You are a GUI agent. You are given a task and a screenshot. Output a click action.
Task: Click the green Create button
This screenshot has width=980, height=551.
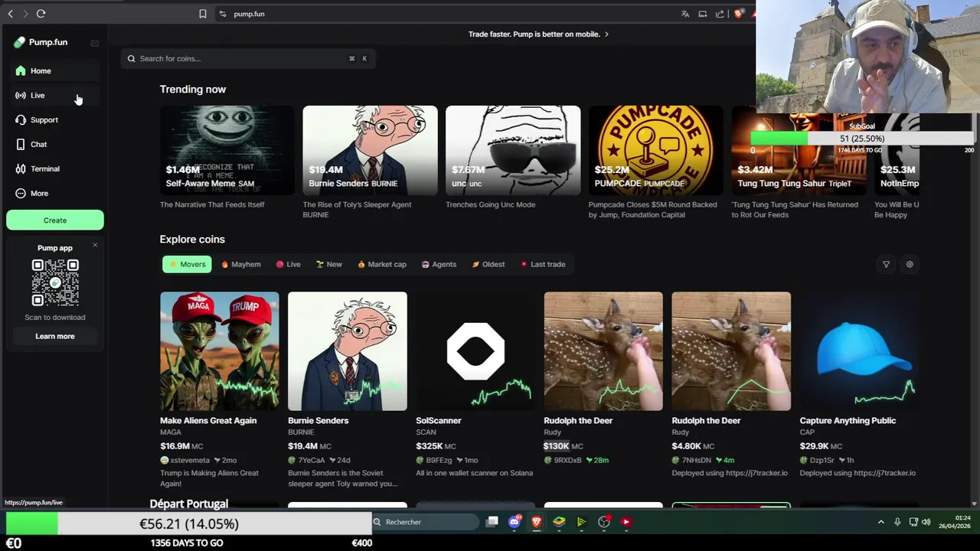[x=55, y=220]
